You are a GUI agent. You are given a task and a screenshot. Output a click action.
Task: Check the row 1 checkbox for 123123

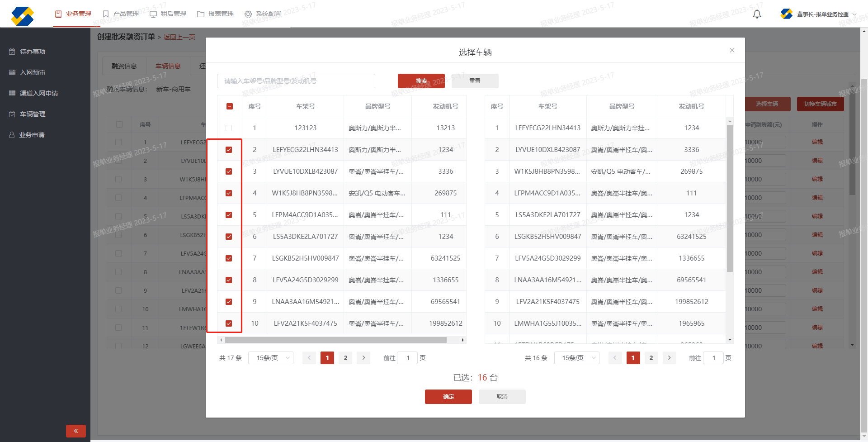(229, 128)
